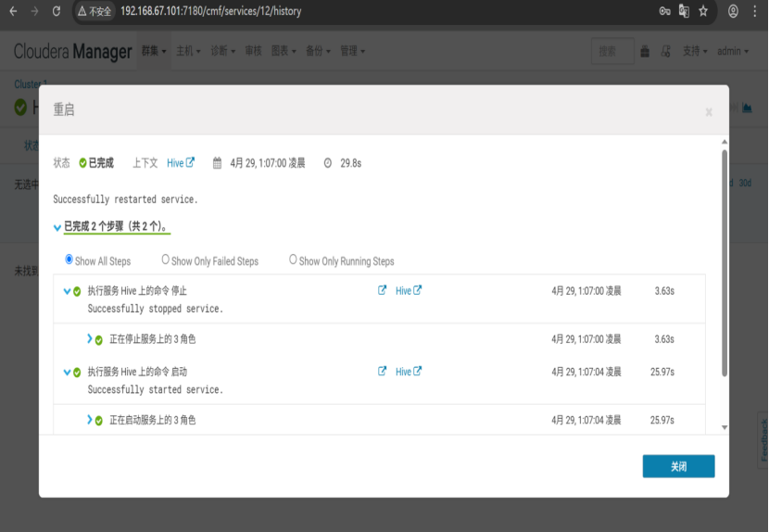Screen dimensions: 769x532
Task: Bookmark this page with the star icon
Action: point(703,11)
